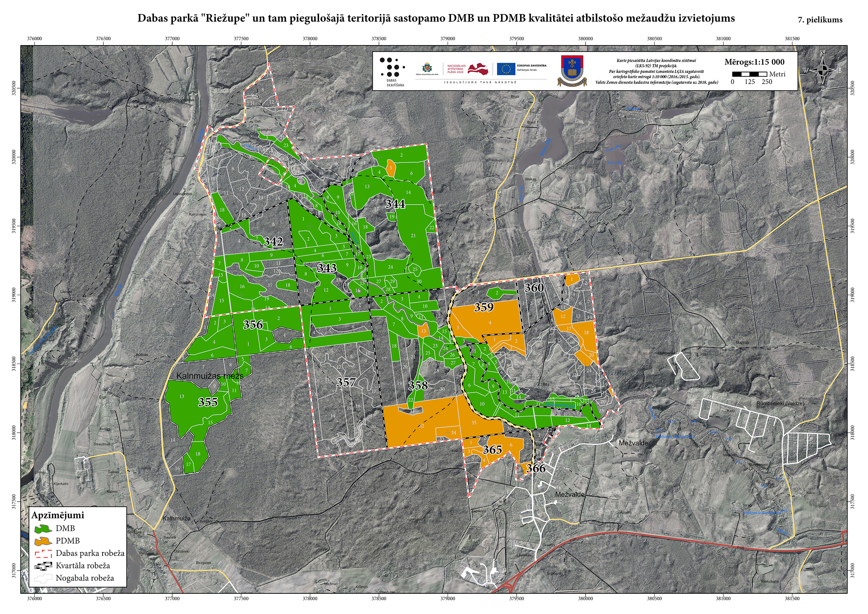This screenshot has width=868, height=614.
Task: Click the Kalnmuižas mežs map label
Action: [210, 376]
